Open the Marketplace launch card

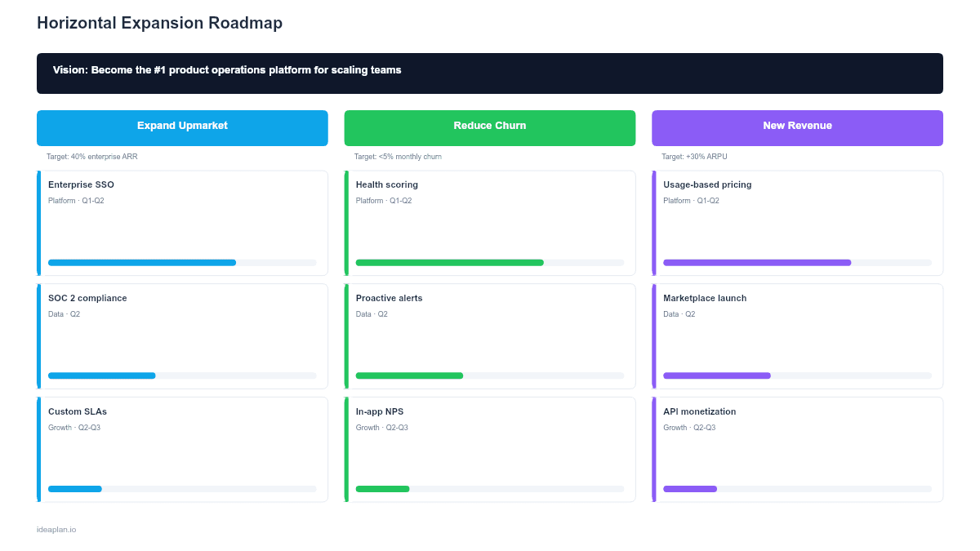[x=797, y=335]
